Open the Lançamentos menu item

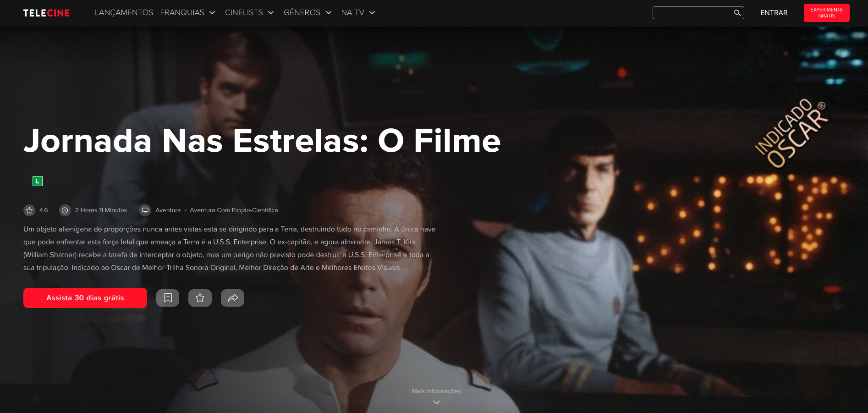[124, 13]
